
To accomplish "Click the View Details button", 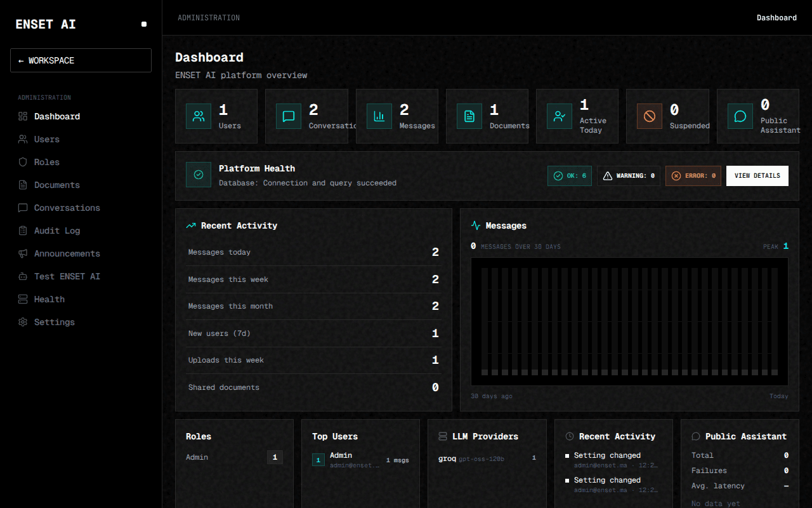I will [x=757, y=176].
